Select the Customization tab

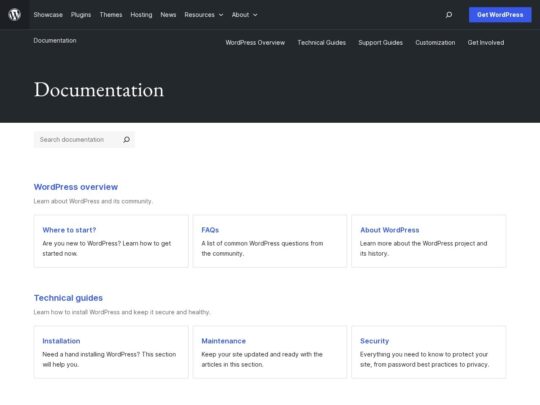point(435,43)
